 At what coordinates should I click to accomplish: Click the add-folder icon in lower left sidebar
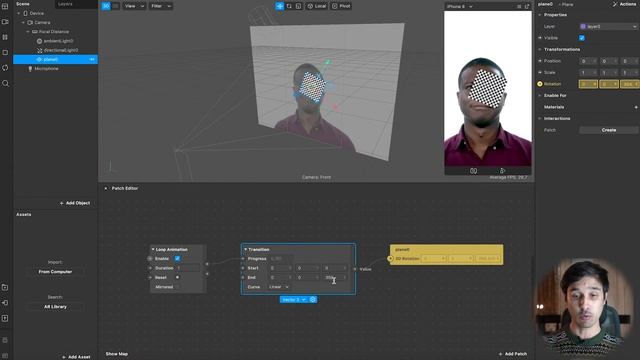click(x=5, y=287)
